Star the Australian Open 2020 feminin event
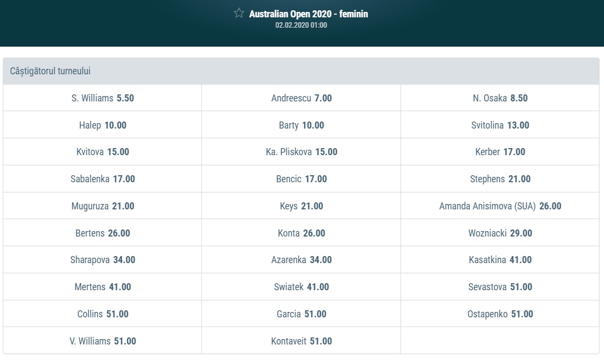The image size is (604, 364). click(239, 14)
